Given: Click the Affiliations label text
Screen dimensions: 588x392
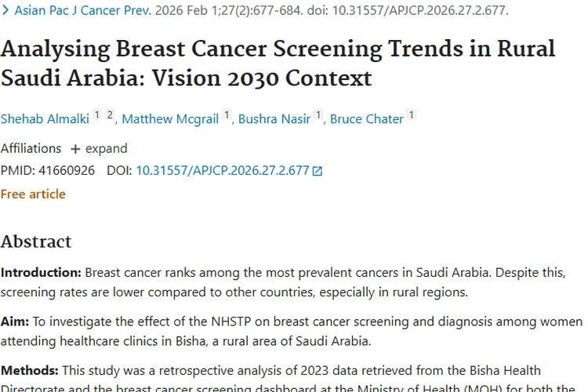Looking at the screenshot, I should point(31,148).
